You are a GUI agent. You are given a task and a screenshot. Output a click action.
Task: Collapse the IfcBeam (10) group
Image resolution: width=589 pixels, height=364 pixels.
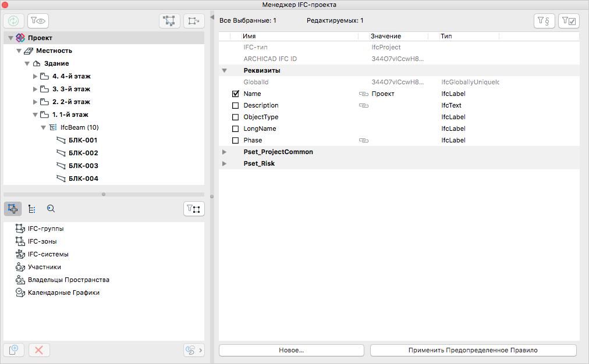(44, 127)
